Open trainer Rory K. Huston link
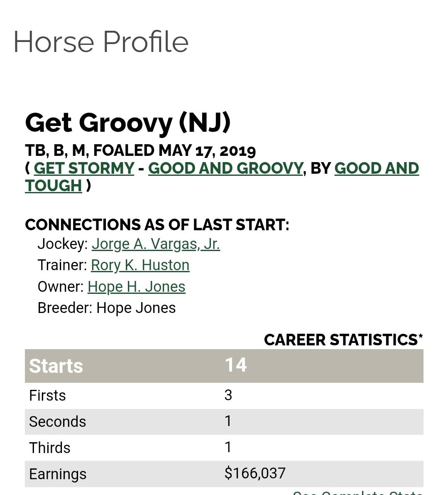Screen dimensions: 448x495 tap(140, 265)
